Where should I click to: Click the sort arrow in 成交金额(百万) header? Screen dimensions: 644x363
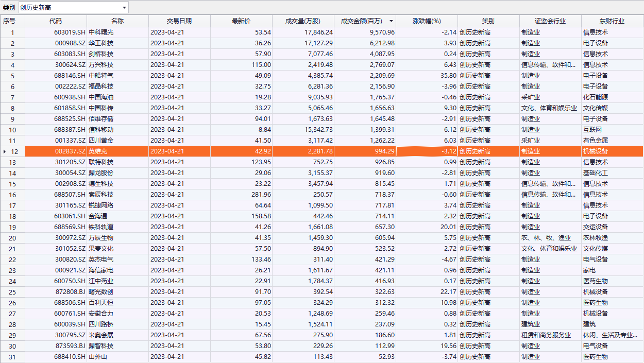click(391, 21)
